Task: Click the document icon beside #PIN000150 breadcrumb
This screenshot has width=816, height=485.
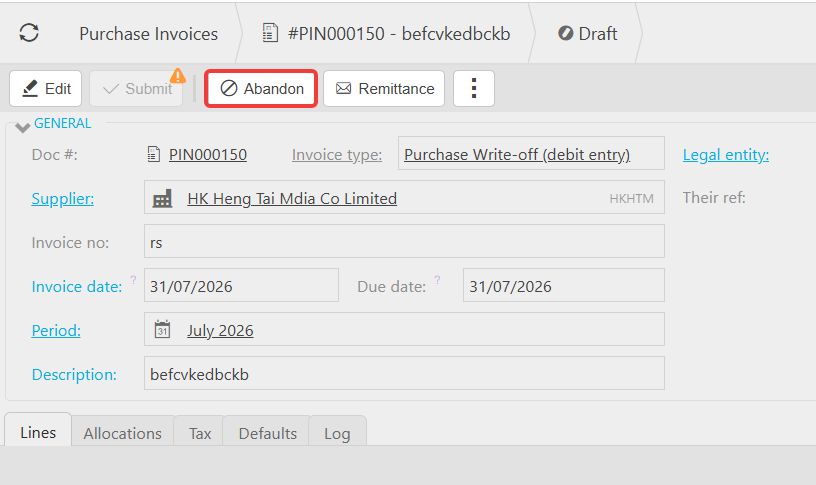Action: 270,33
